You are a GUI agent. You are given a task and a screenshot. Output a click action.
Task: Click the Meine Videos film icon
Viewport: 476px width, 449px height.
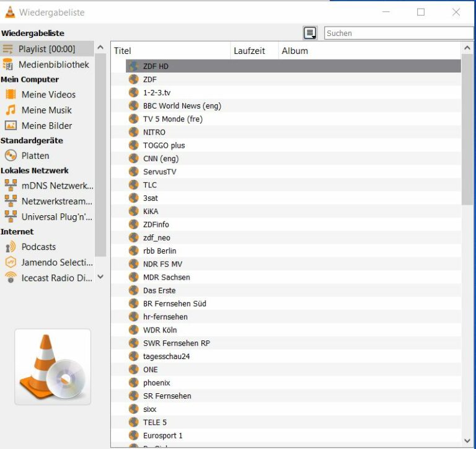(x=11, y=94)
